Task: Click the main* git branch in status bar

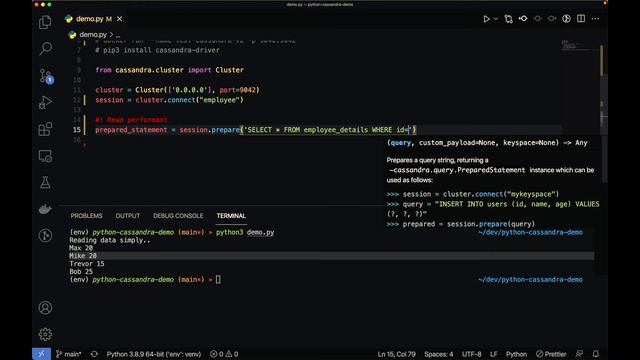Action: (69, 354)
